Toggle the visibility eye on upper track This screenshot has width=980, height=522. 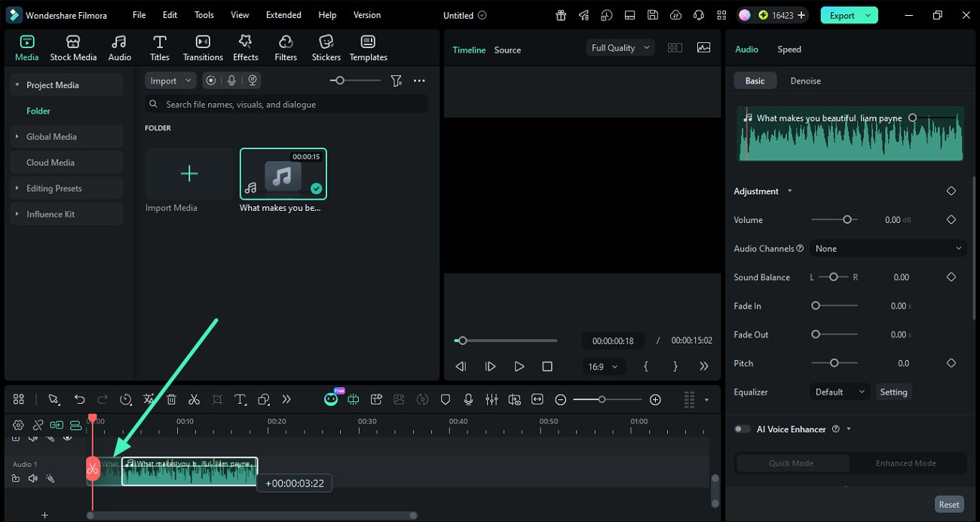point(67,437)
